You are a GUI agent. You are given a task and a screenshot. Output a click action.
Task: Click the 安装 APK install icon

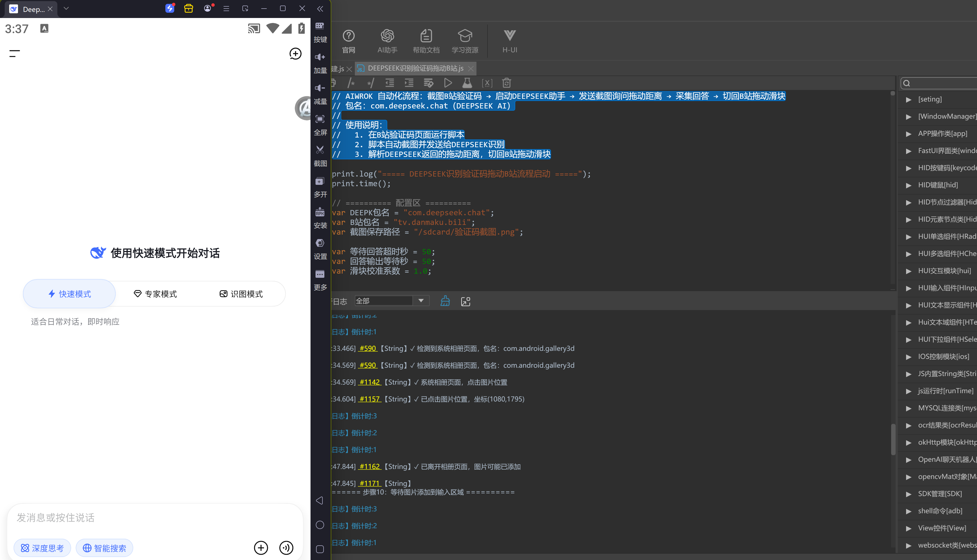tap(320, 212)
